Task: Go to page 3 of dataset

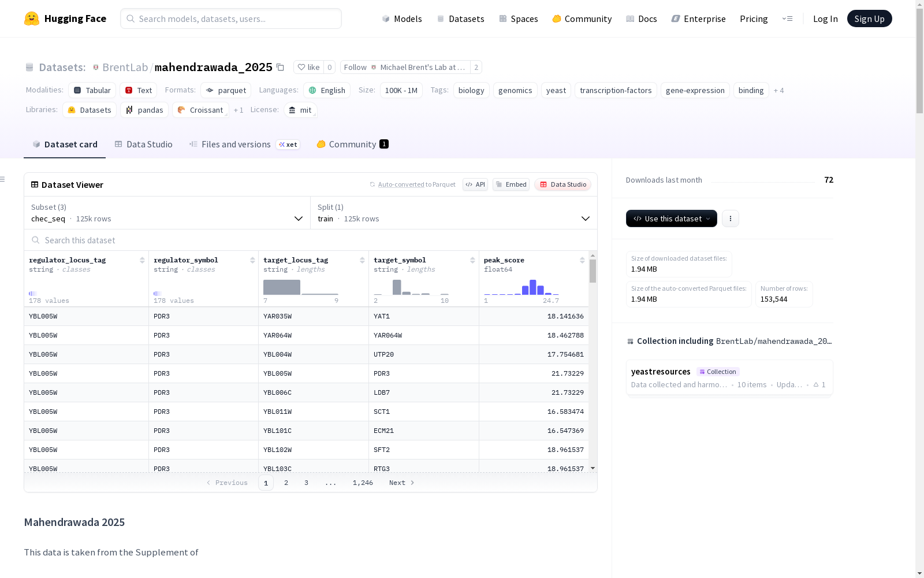Action: [x=306, y=483]
